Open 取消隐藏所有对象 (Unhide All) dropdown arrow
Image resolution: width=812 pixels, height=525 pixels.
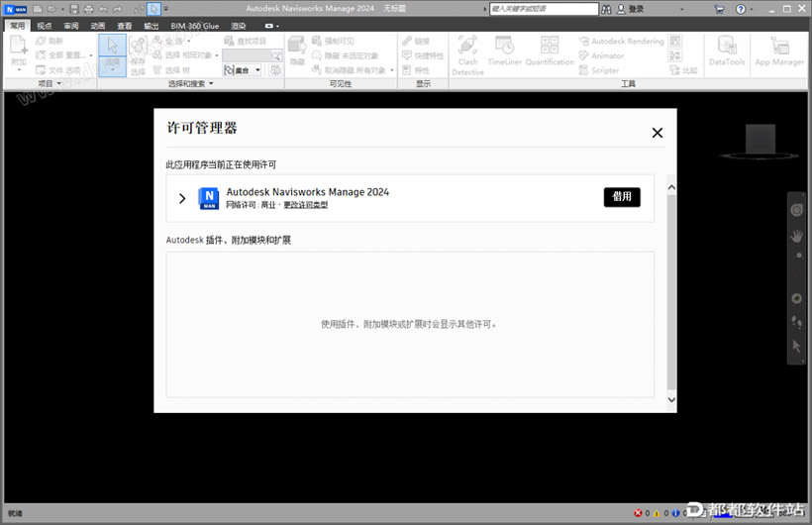click(x=391, y=70)
